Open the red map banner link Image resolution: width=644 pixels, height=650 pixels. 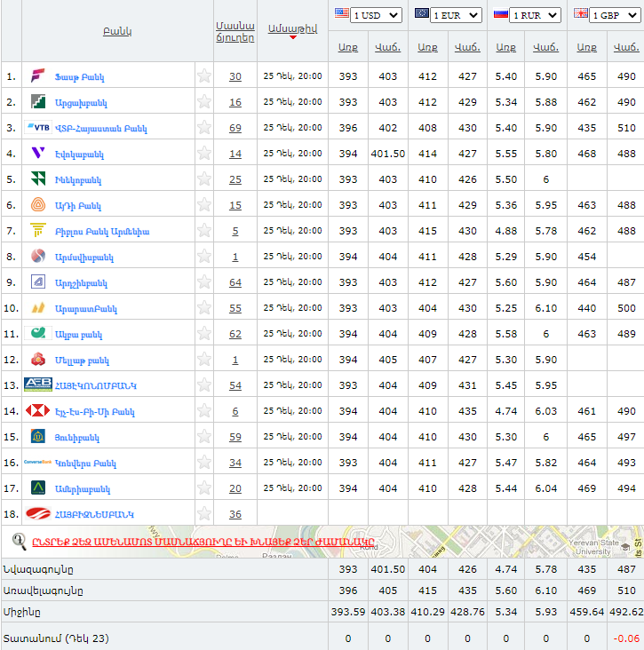[203, 542]
